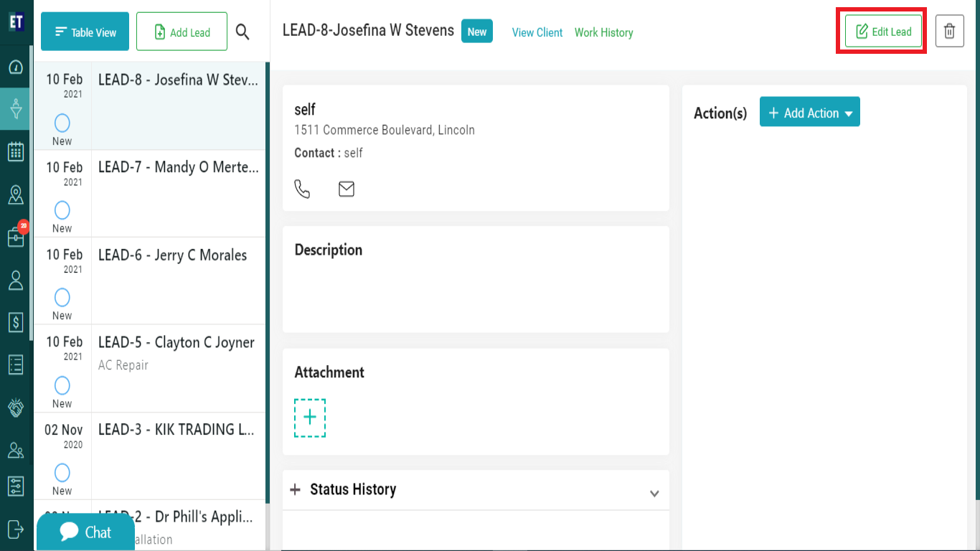Viewport: 980px width, 551px height.
Task: Click the 02 Nov 2020 date on LEAD-3
Action: (64, 435)
